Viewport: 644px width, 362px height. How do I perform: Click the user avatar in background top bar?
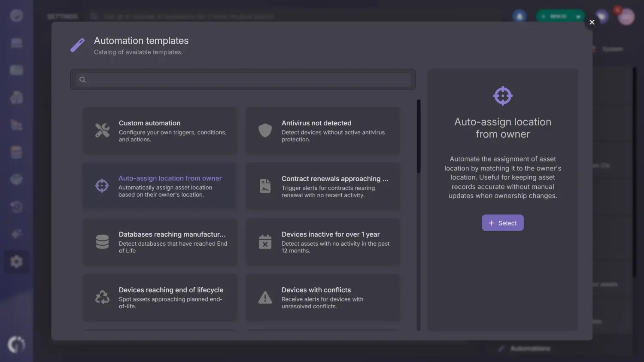point(626,17)
